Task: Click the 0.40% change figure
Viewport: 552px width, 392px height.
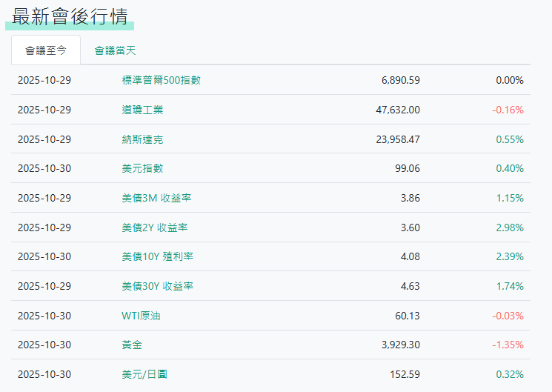Action: click(510, 168)
